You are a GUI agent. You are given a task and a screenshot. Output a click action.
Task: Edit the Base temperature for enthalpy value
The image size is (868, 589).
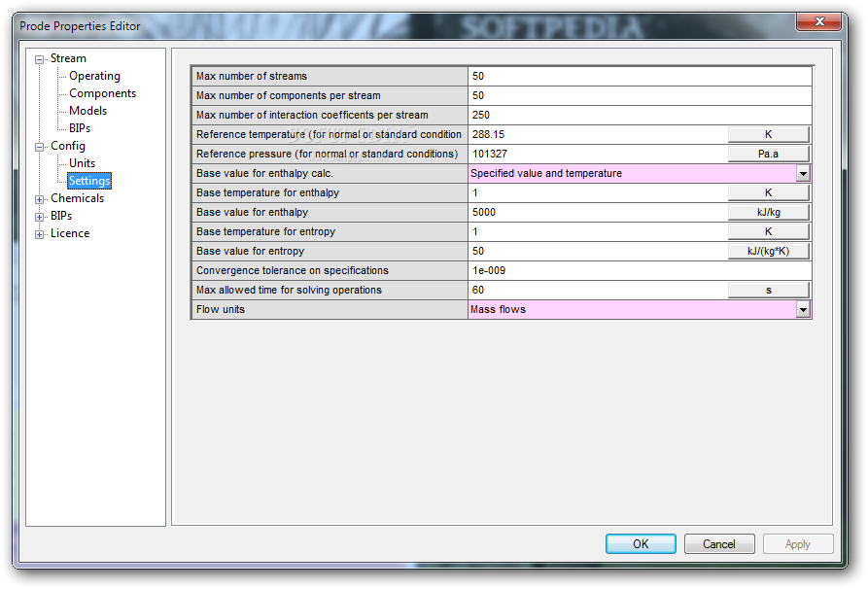click(598, 192)
